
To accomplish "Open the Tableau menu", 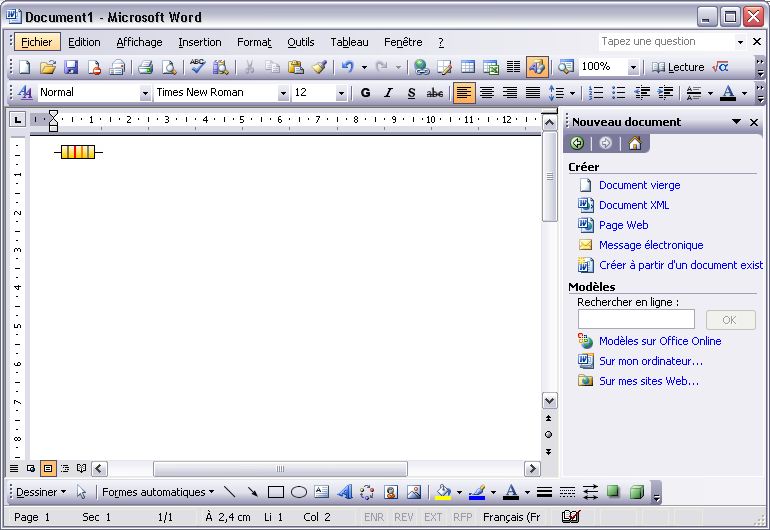I will tap(349, 42).
